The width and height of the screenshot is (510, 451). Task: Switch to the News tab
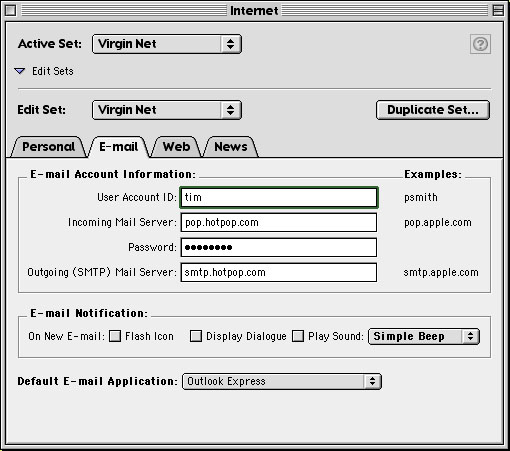coord(231,147)
